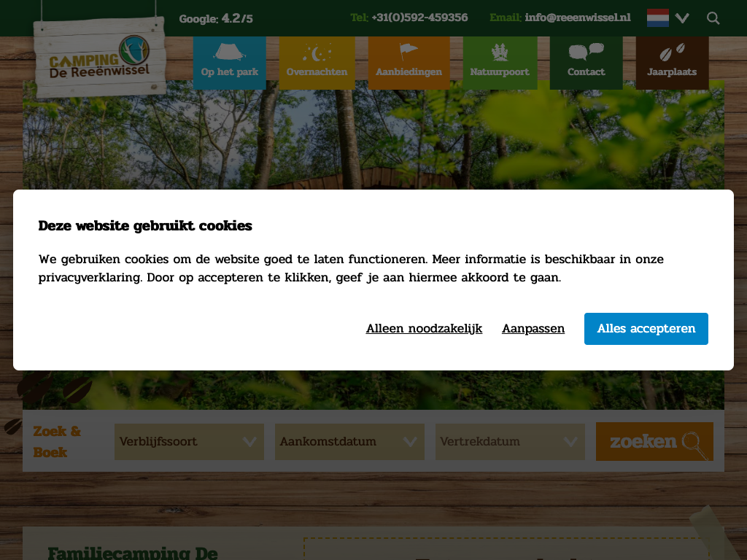Expand the language selector chevron
The height and width of the screenshot is (560, 747).
(682, 18)
